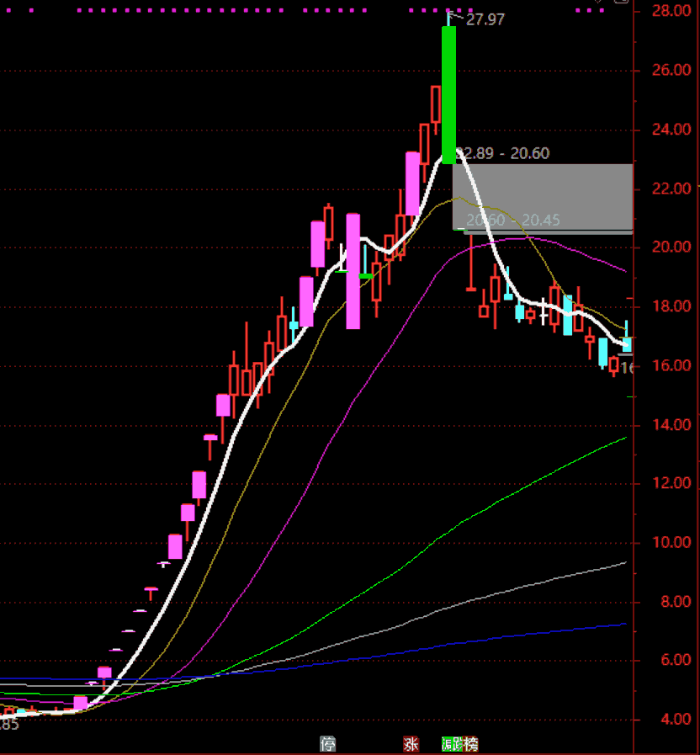Image resolution: width=700 pixels, height=755 pixels.
Task: Click the 26.00 price axis label
Action: click(671, 71)
